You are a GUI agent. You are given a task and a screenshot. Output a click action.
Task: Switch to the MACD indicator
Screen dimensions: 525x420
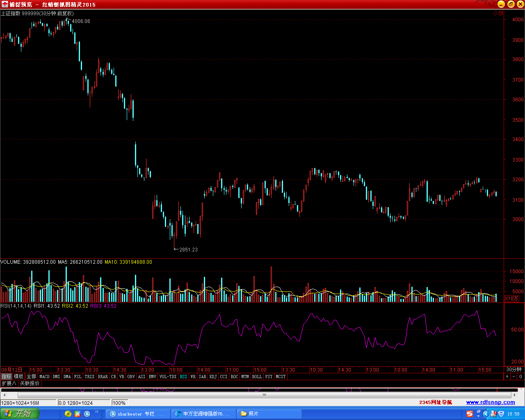pyautogui.click(x=45, y=377)
